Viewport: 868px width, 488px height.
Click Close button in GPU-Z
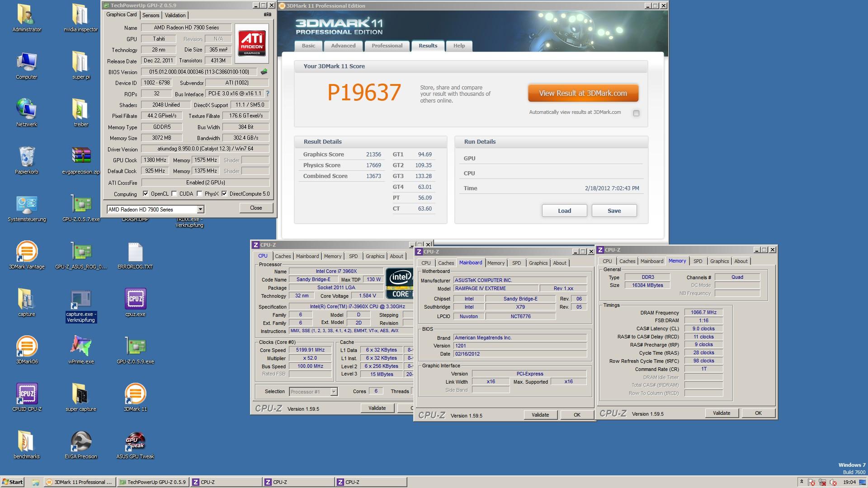[256, 208]
